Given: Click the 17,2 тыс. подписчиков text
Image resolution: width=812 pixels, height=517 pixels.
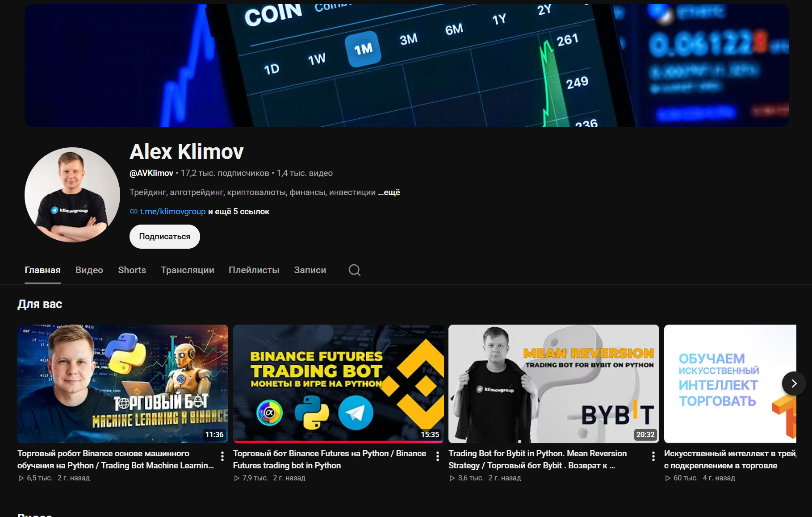Looking at the screenshot, I should tap(225, 173).
